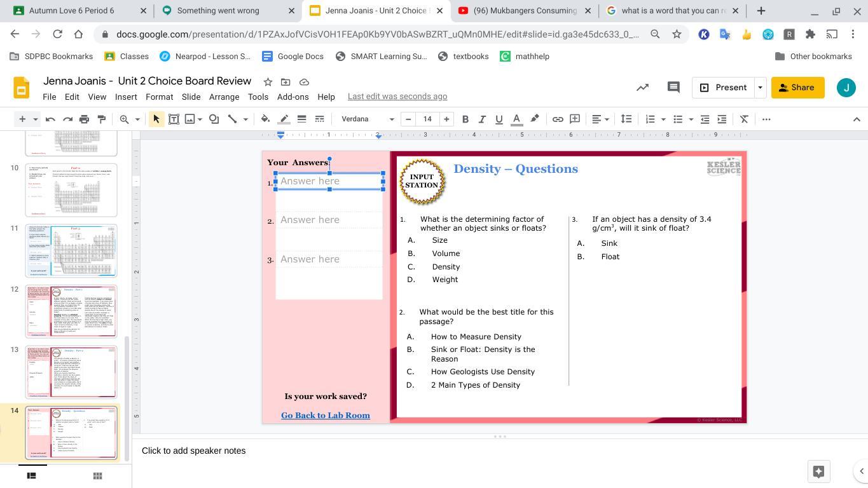This screenshot has width=868, height=488.
Task: Follow the Go Back to Lab Room link
Action: [326, 416]
